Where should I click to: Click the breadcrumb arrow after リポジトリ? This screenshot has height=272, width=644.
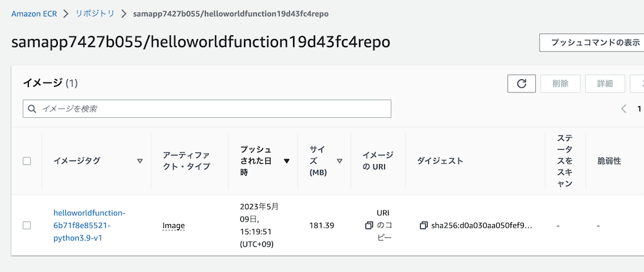point(124,14)
